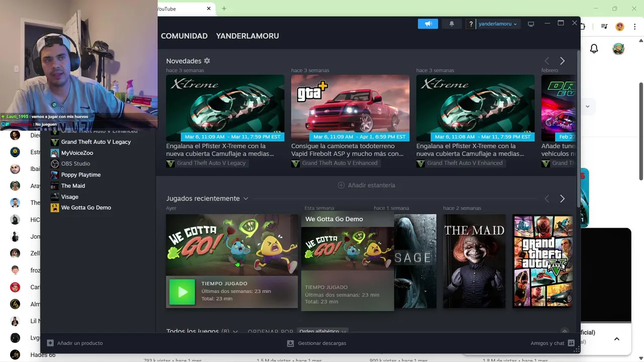Viewport: 644px width, 362px height.
Task: Open Chrome's three-dot menu
Action: [x=634, y=27]
